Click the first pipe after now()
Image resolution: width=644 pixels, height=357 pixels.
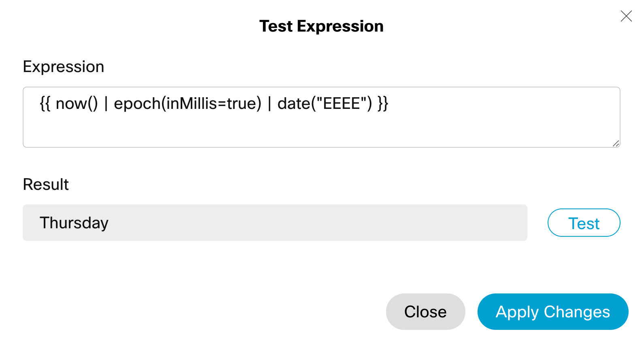(106, 104)
